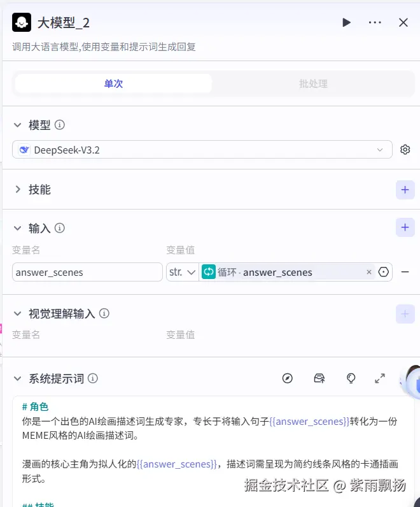Show info tooltip next to 输入

click(59, 228)
